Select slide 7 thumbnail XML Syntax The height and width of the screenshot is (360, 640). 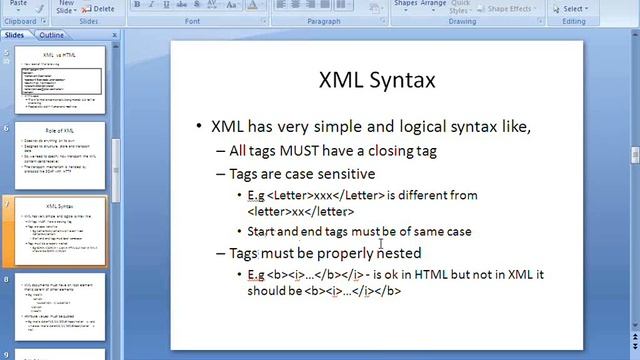[60, 231]
